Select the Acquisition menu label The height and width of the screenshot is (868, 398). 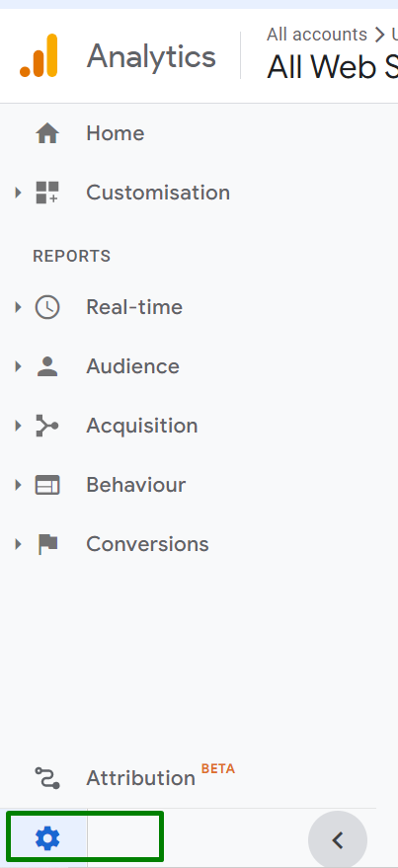(x=141, y=426)
